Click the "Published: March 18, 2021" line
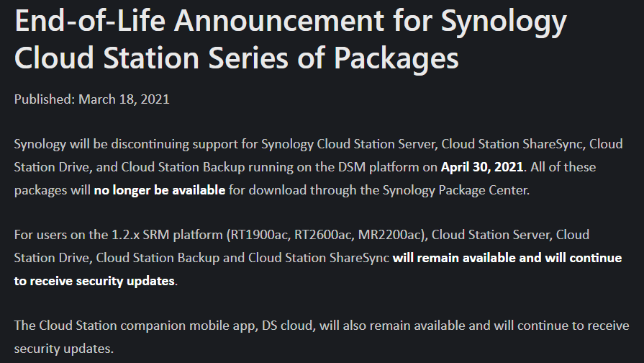The height and width of the screenshot is (363, 644). coord(91,99)
